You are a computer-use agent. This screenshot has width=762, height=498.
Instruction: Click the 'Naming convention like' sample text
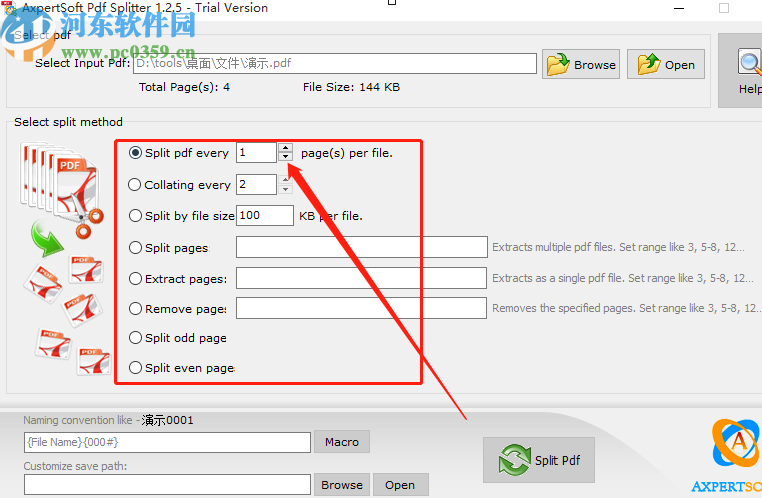[108, 420]
